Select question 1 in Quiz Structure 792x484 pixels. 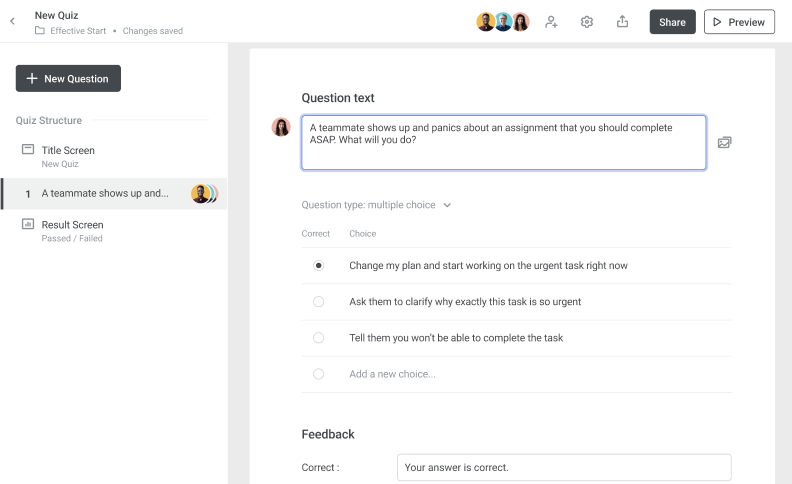[105, 193]
